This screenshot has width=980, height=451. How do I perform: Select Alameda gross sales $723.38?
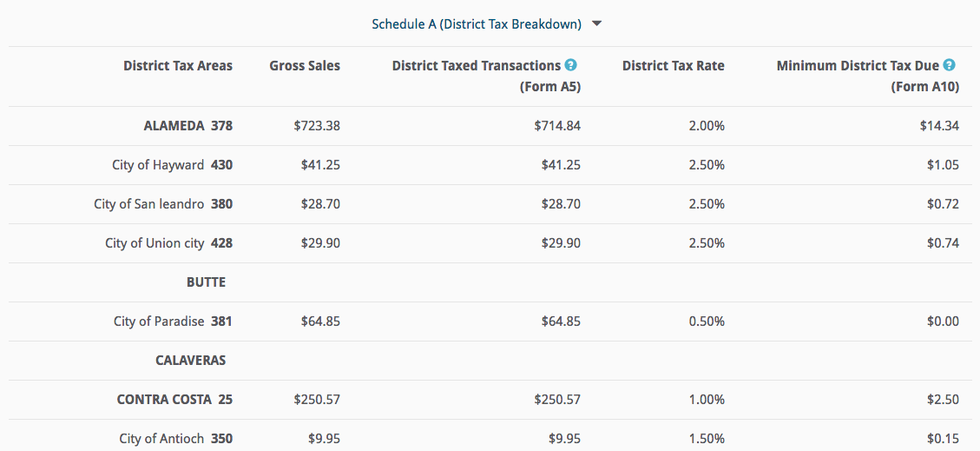coord(317,126)
